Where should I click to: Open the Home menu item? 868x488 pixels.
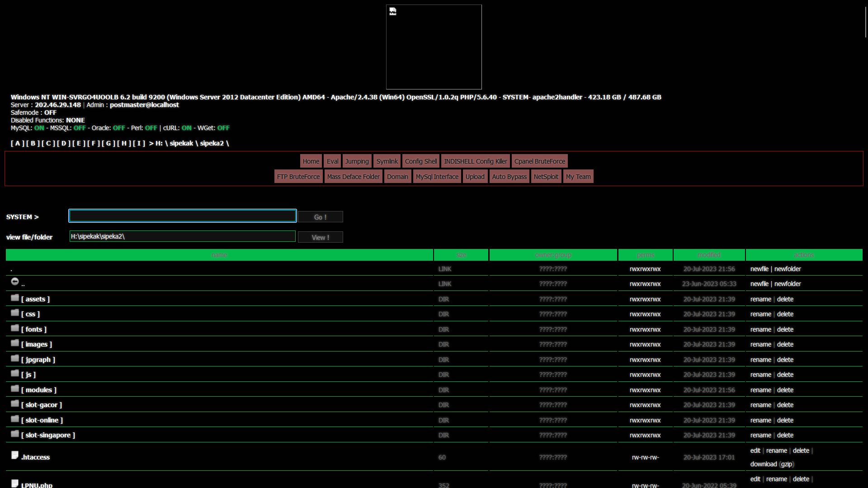coord(311,161)
